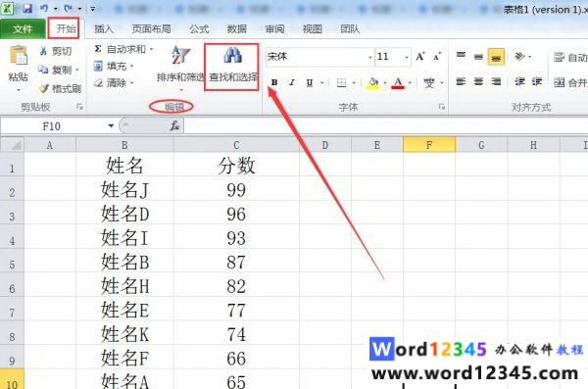Click the phonetic guide 文 button

click(x=429, y=82)
